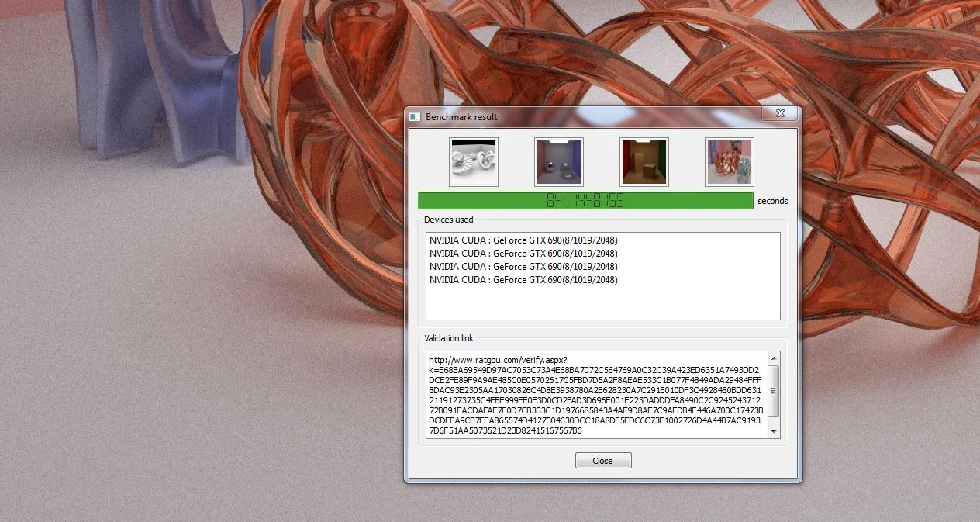The image size is (980, 522).
Task: Click the http://www.ratgpu.com/verify.aspx? line
Action: click(498, 360)
